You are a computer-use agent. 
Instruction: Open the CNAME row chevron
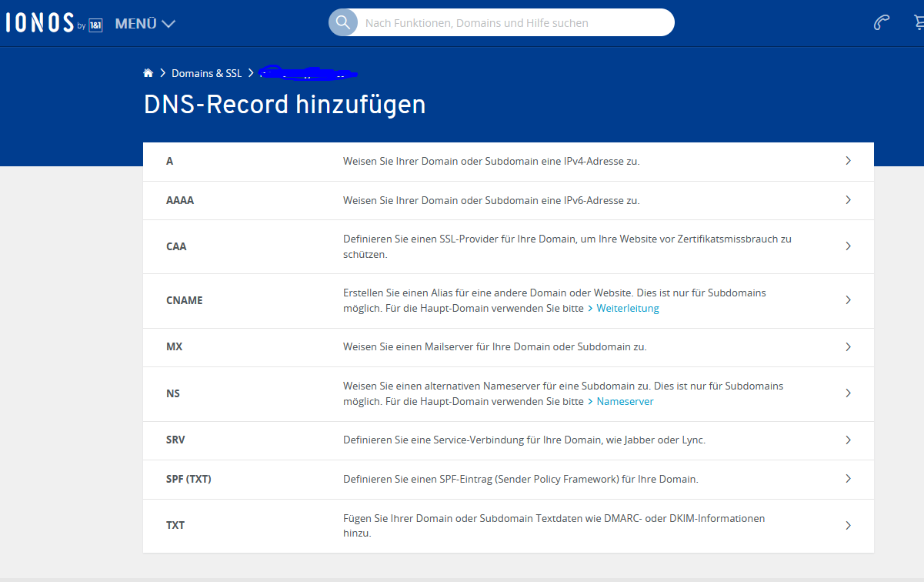pos(848,300)
